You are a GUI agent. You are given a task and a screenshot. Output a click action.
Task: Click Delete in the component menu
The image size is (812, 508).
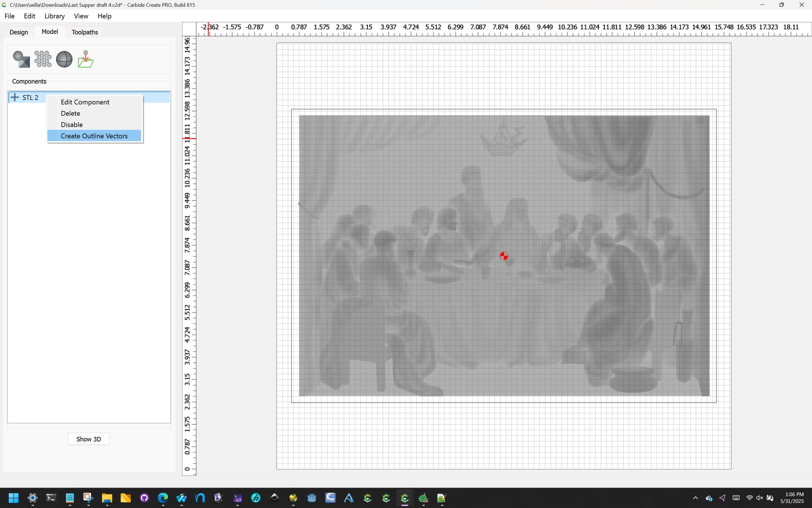click(70, 113)
